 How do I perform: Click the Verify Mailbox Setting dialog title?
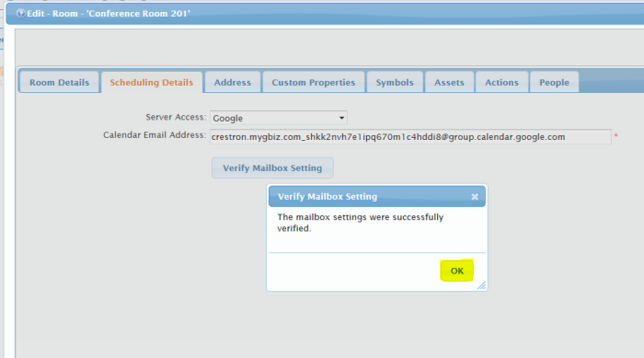[328, 196]
